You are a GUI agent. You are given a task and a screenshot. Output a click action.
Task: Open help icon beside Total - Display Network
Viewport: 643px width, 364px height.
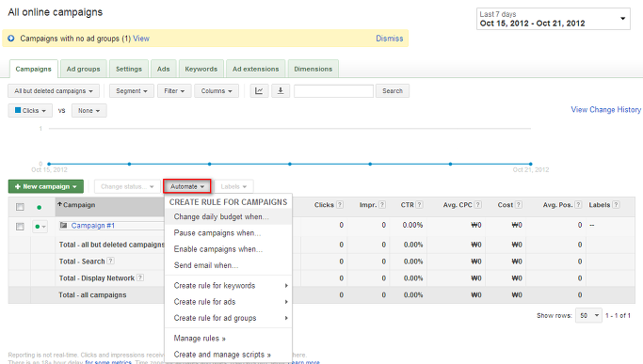point(140,277)
